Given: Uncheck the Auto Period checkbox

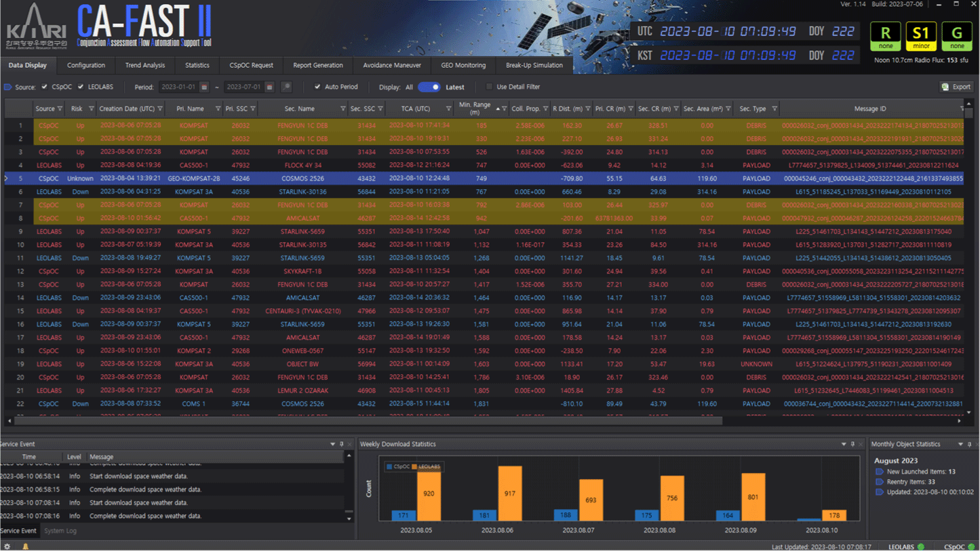Looking at the screenshot, I should tap(317, 87).
